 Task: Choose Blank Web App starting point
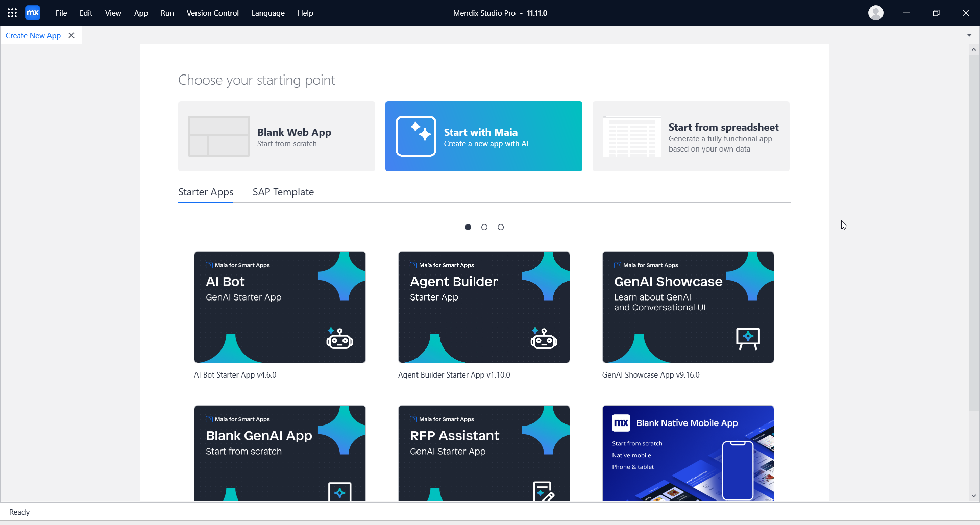277,136
